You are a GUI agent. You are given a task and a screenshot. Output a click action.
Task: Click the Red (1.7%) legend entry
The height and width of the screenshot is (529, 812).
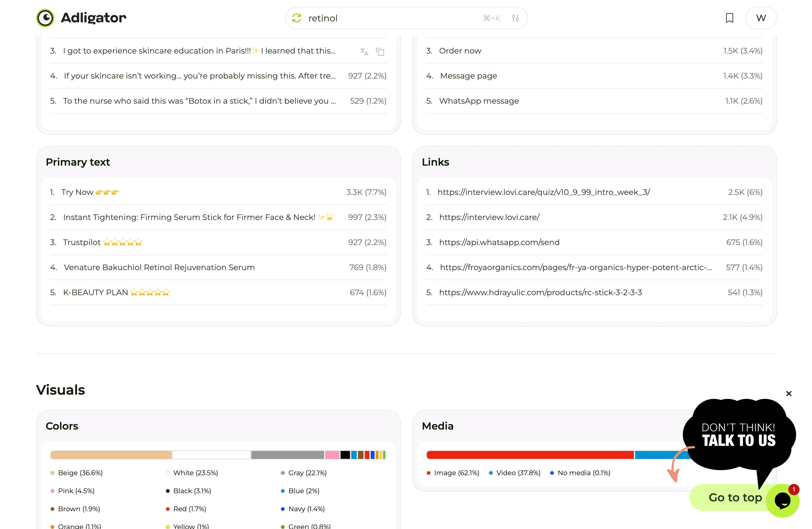point(186,509)
